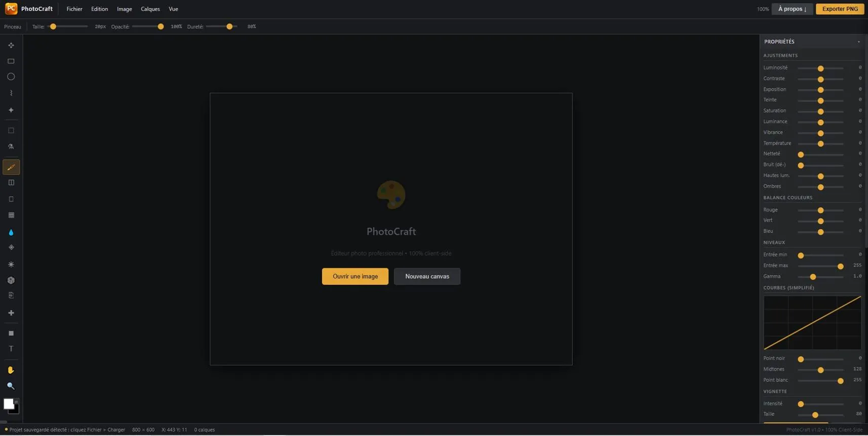Click Exporter PNG button

pyautogui.click(x=840, y=9)
